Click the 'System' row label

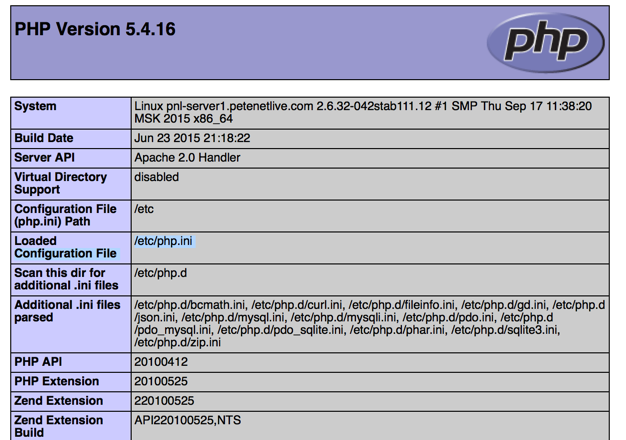coord(35,106)
